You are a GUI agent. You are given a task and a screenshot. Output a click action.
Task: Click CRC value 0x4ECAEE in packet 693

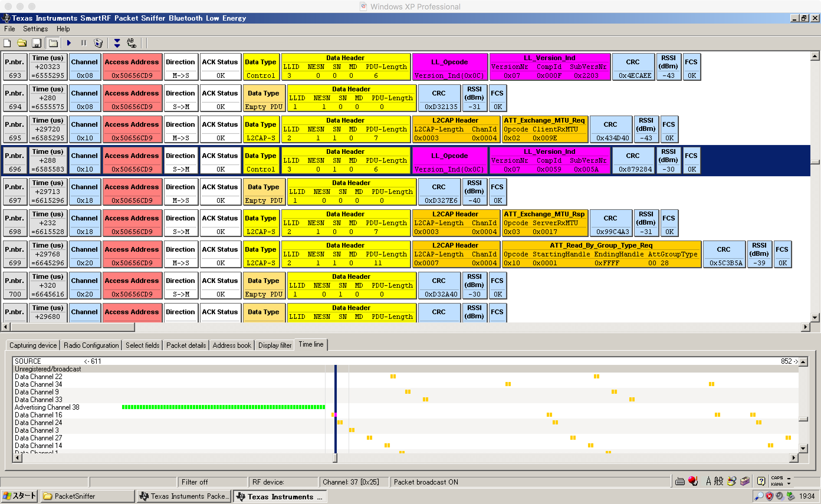[635, 75]
